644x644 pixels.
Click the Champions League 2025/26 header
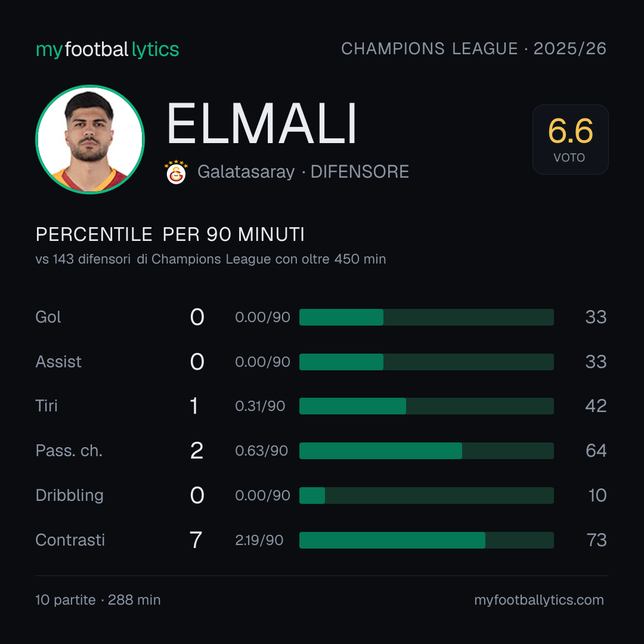[473, 48]
